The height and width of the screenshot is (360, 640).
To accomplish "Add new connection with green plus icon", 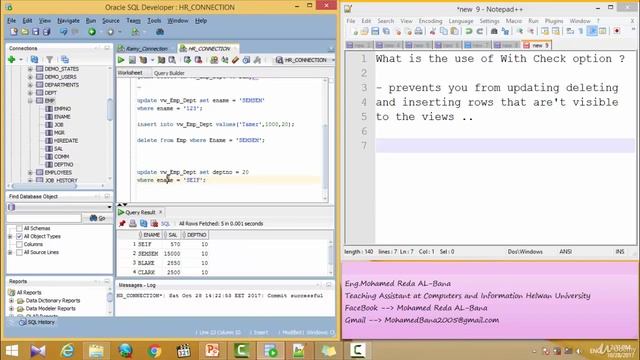I will (12, 60).
